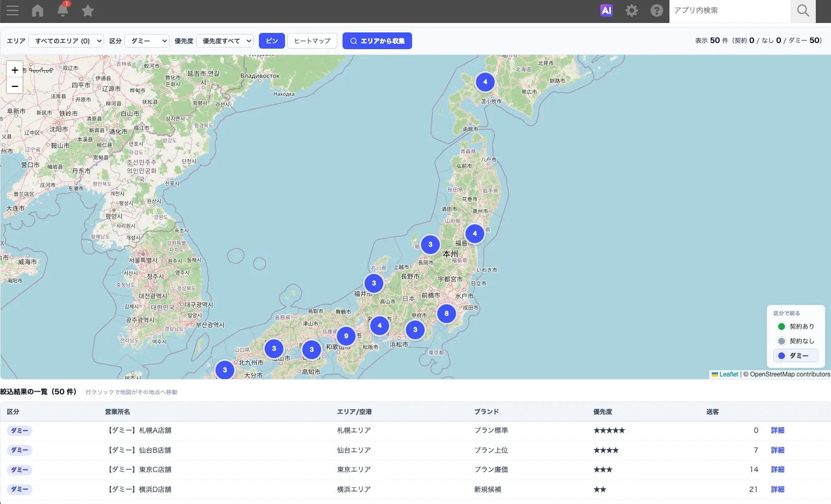Image resolution: width=831 pixels, height=504 pixels.
Task: Open 詳細 for 横浜D店舗
Action: 778,489
